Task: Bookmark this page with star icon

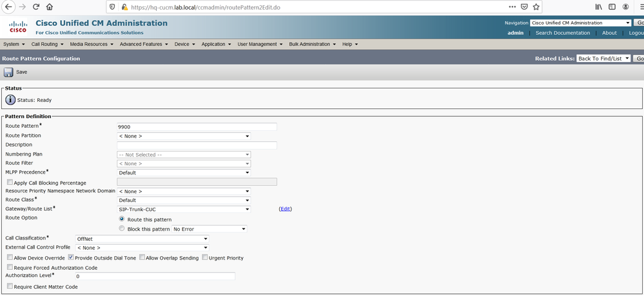Action: [x=536, y=7]
